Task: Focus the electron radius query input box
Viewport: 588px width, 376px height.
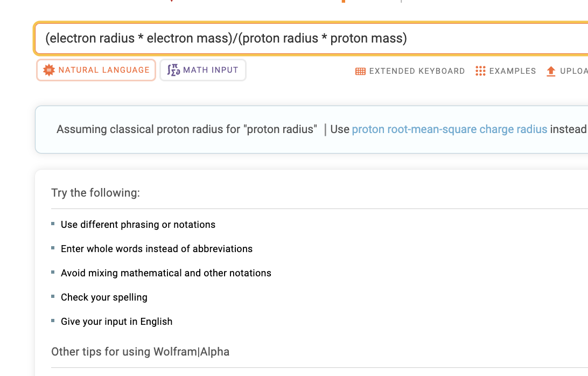Action: (x=311, y=38)
